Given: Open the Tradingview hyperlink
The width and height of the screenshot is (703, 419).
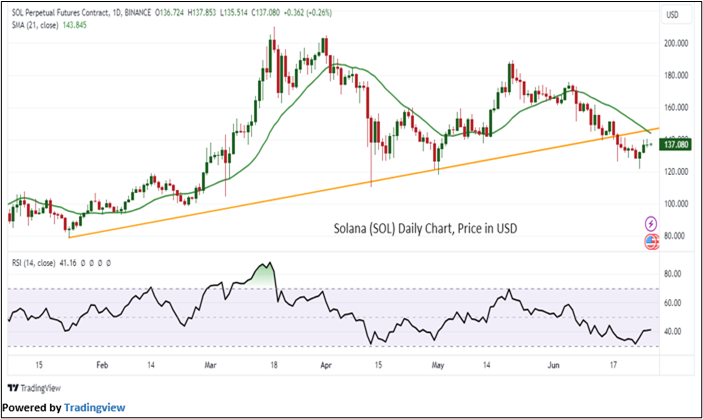Looking at the screenshot, I should [x=95, y=408].
